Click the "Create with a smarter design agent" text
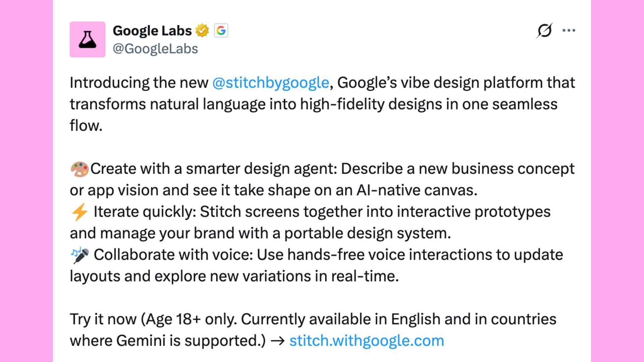This screenshot has height=362, width=644. click(x=213, y=169)
